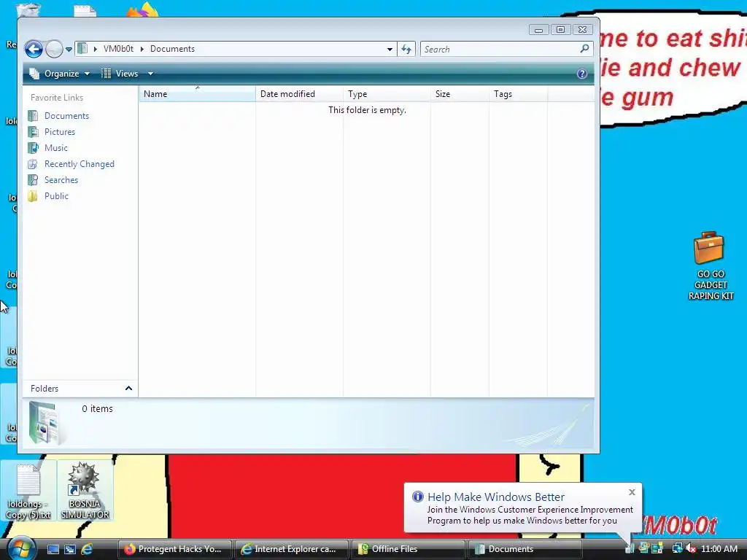Click the Refresh button in address bar

click(406, 49)
